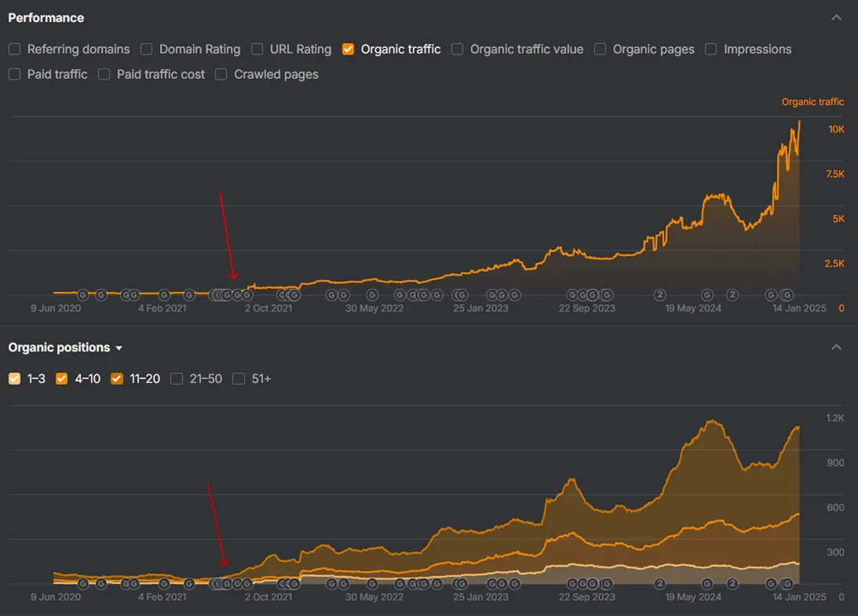Screen dimensions: 858x616
Task: Toggle the Paid traffic cost metric
Action: click(x=104, y=75)
